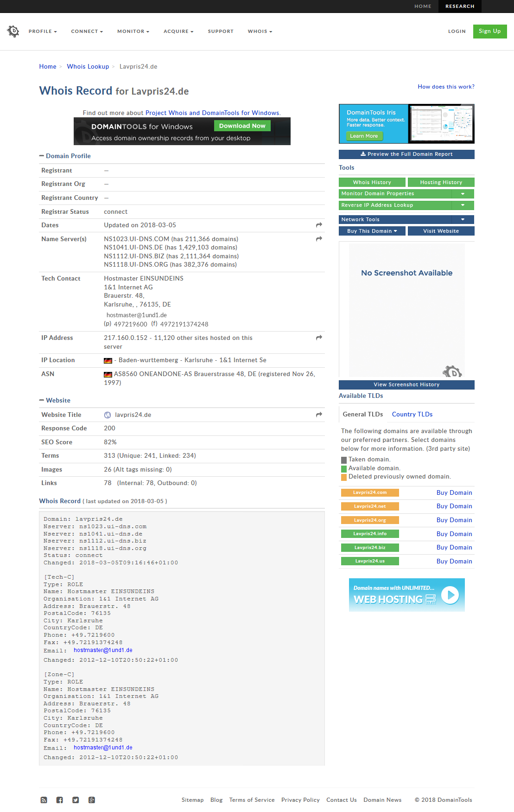
Task: Click the RSS feed icon in footer
Action: [44, 800]
